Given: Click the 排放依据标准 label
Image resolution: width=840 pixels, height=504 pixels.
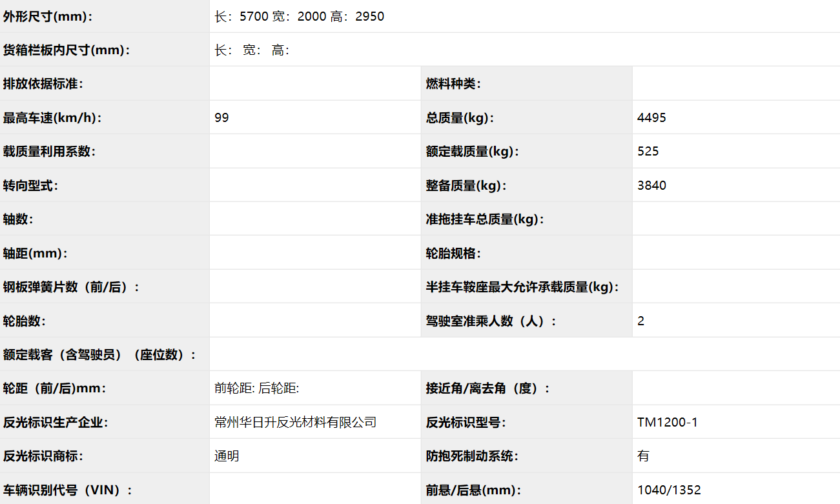Looking at the screenshot, I should (x=43, y=84).
